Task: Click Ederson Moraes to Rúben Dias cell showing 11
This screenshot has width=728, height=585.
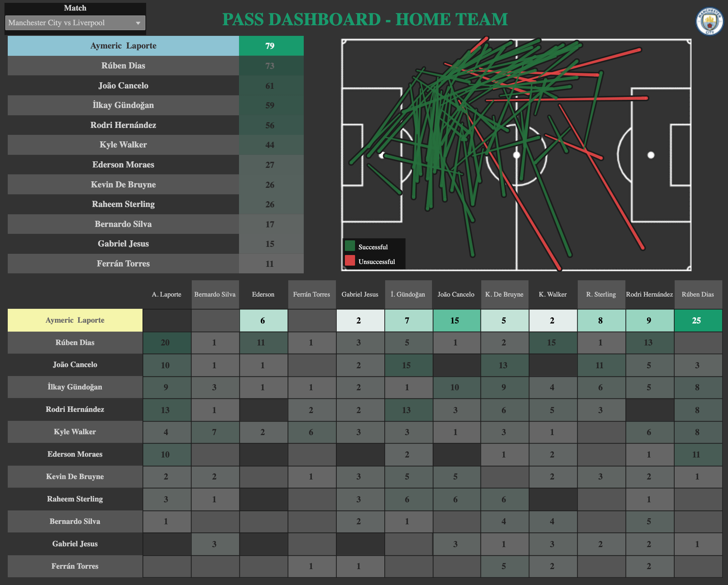Action: (x=698, y=455)
